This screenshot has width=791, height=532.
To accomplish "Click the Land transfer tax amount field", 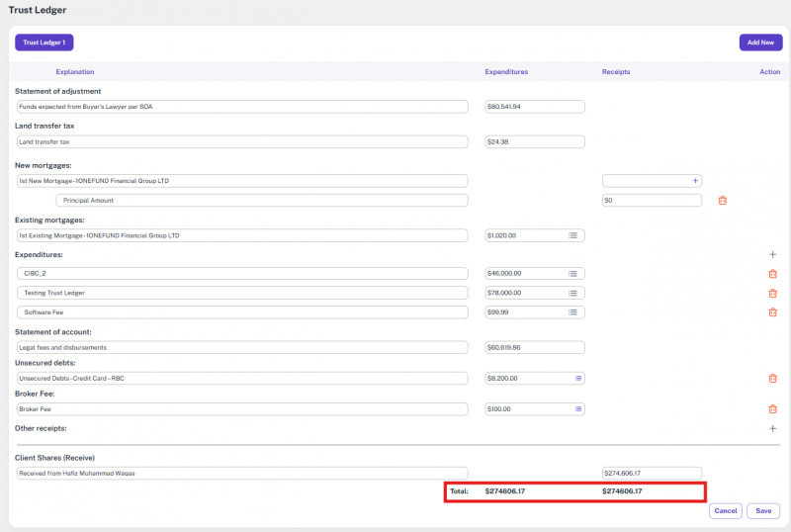I will pyautogui.click(x=534, y=141).
